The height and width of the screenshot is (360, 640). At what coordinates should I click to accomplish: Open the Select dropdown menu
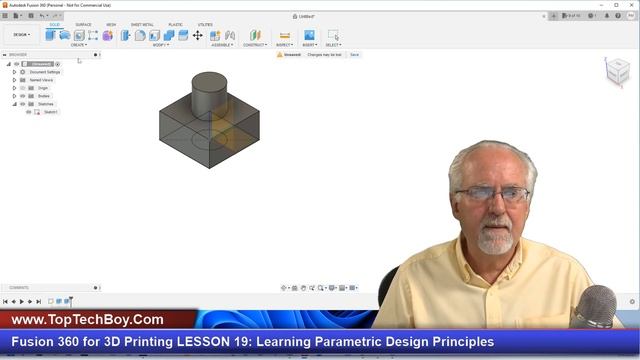(333, 45)
